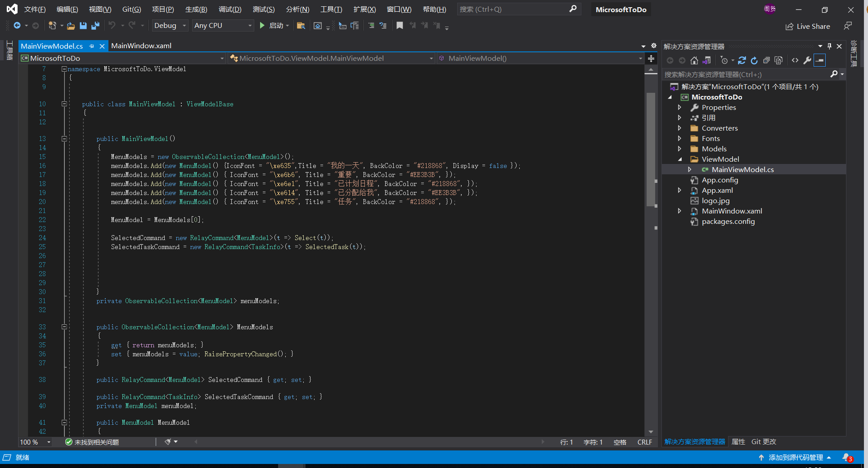Click the Save All icon on the toolbar
This screenshot has width=868, height=468.
95,25
